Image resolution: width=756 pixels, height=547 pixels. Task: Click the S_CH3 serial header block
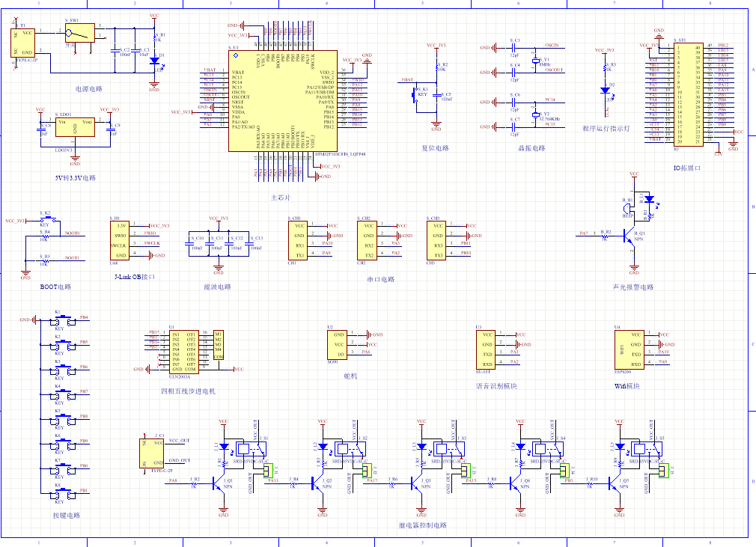[436, 240]
